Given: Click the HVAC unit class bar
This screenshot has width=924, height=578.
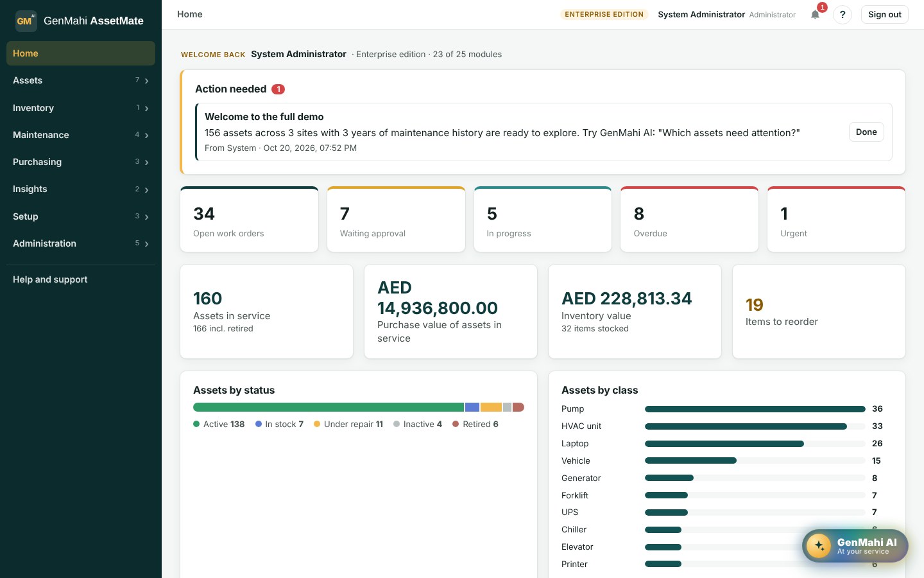Looking at the screenshot, I should [x=746, y=426].
